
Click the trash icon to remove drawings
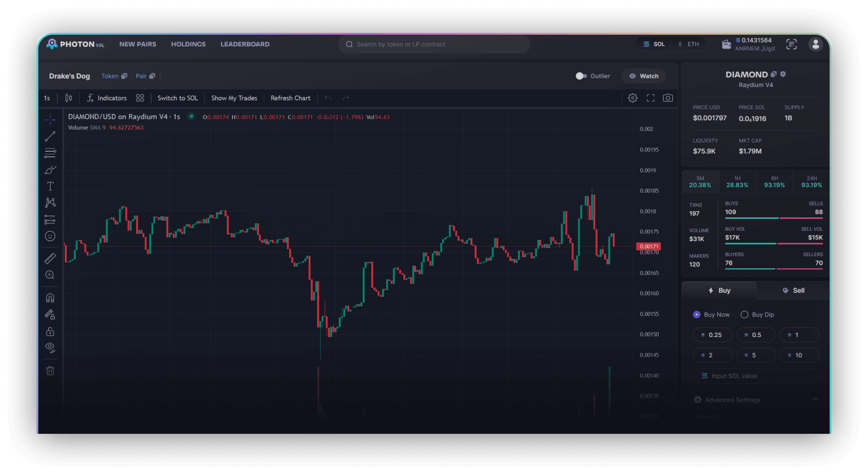coord(50,371)
